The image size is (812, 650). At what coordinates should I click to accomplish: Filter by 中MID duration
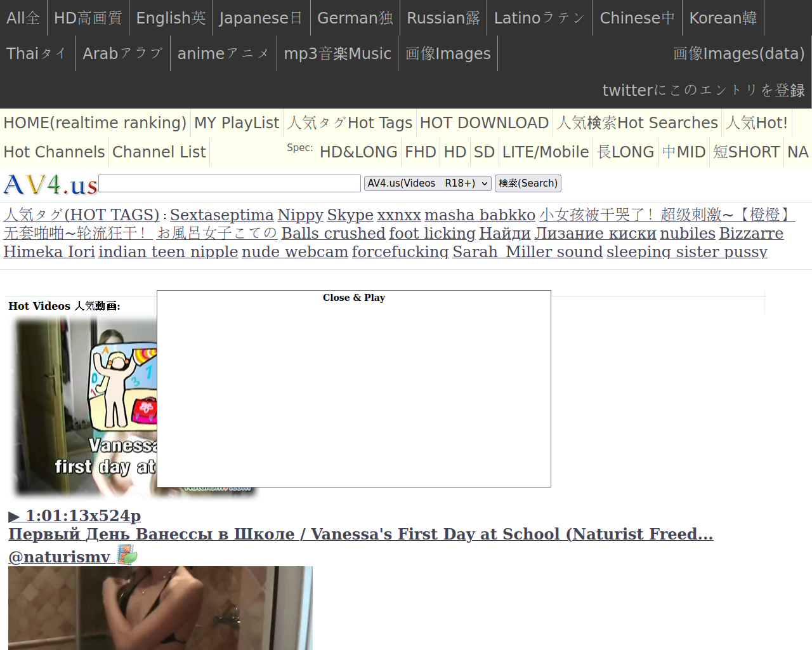point(684,152)
